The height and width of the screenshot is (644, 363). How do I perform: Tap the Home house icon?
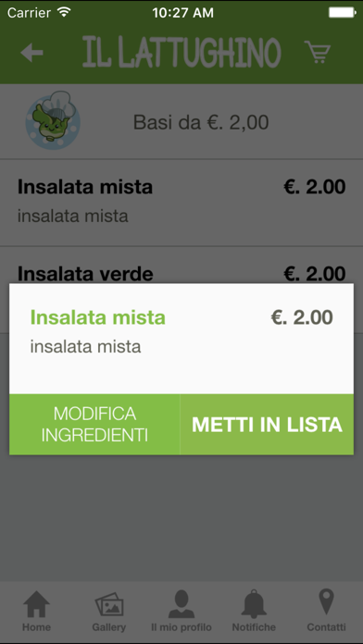[x=37, y=604]
